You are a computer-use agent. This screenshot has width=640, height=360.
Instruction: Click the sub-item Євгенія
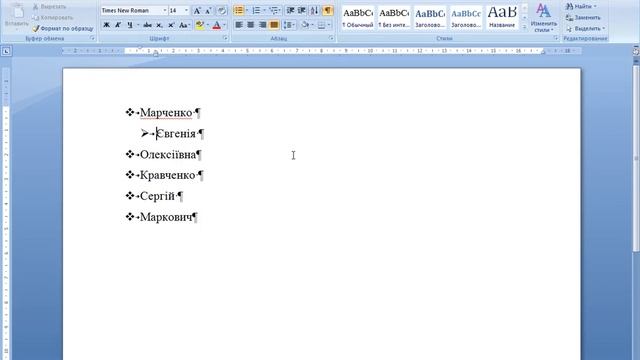click(x=176, y=133)
